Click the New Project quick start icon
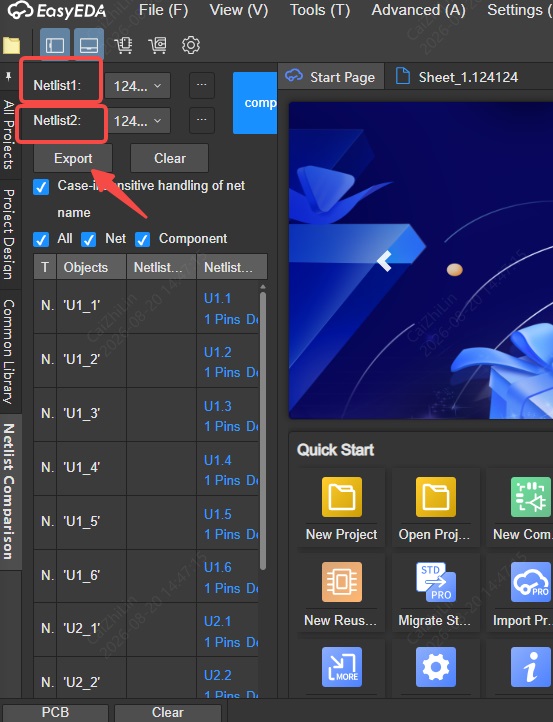Image resolution: width=553 pixels, height=722 pixels. point(342,497)
